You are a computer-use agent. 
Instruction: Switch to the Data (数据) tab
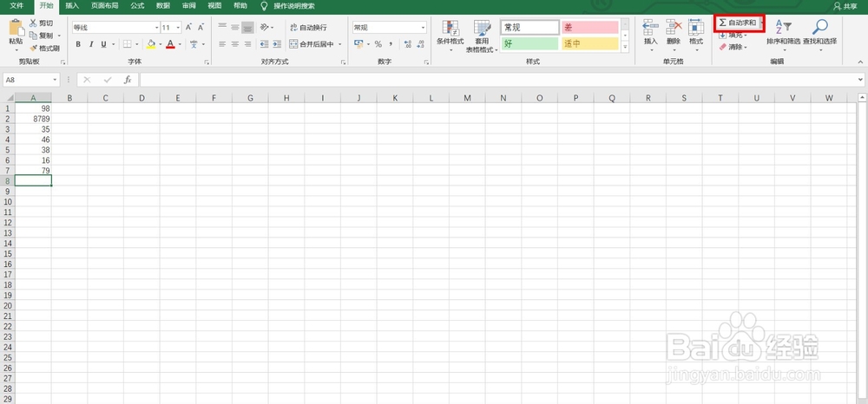pos(163,5)
